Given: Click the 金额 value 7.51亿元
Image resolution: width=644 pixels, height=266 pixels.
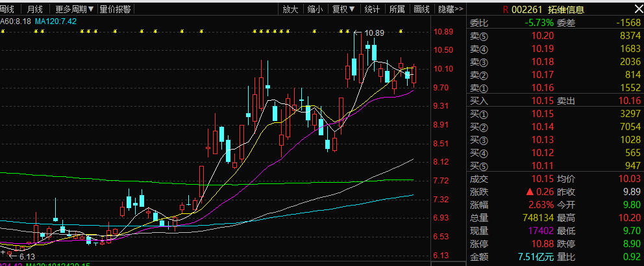Looking at the screenshot, I should point(536,257).
